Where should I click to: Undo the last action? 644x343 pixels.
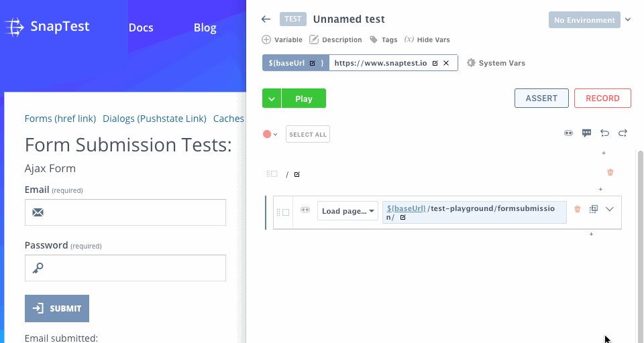[604, 133]
